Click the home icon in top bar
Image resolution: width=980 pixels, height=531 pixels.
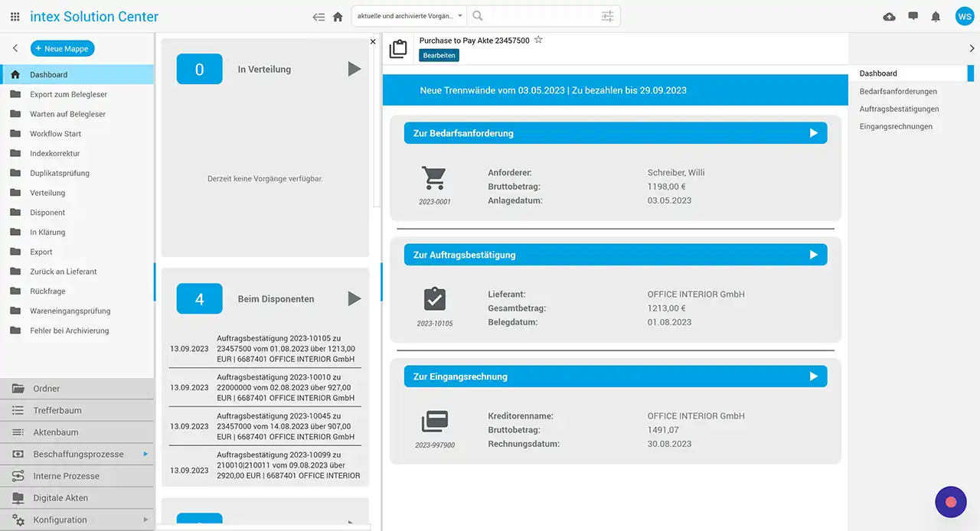(x=338, y=16)
